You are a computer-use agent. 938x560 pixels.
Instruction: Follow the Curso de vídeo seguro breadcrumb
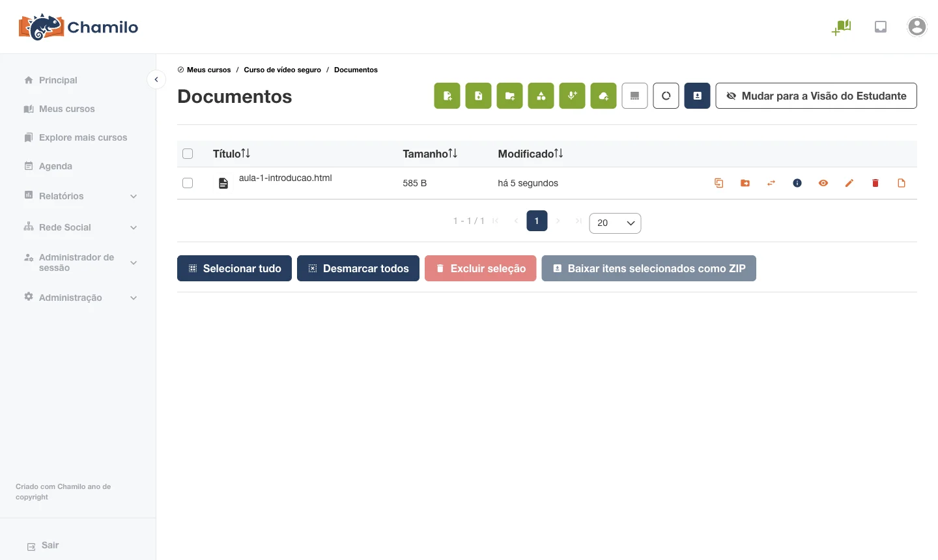(283, 70)
